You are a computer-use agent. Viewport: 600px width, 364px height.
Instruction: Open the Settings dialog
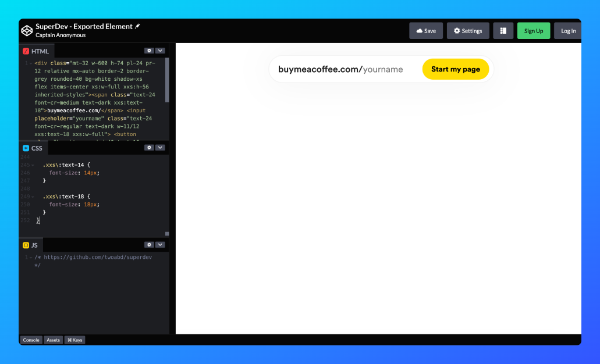tap(468, 31)
